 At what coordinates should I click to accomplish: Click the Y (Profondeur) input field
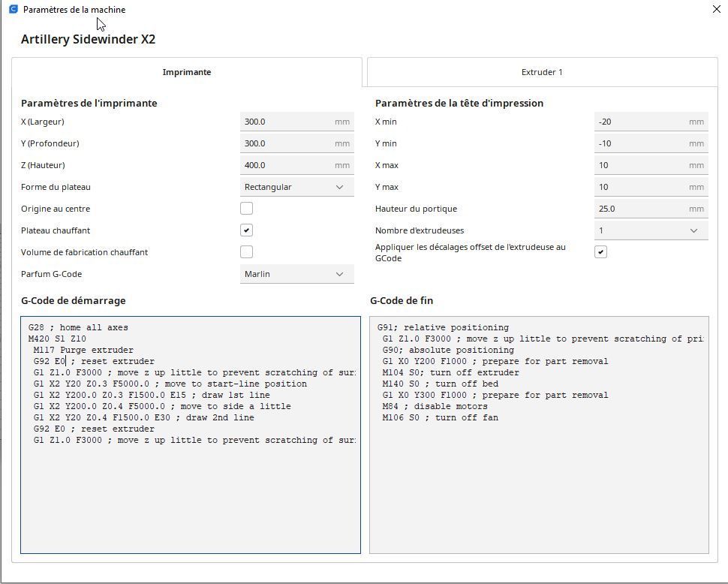297,143
